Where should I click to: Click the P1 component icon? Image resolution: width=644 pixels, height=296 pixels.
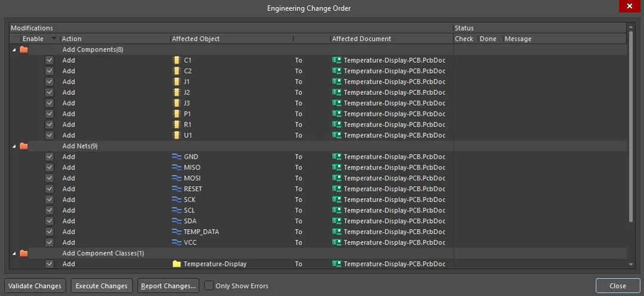click(177, 113)
